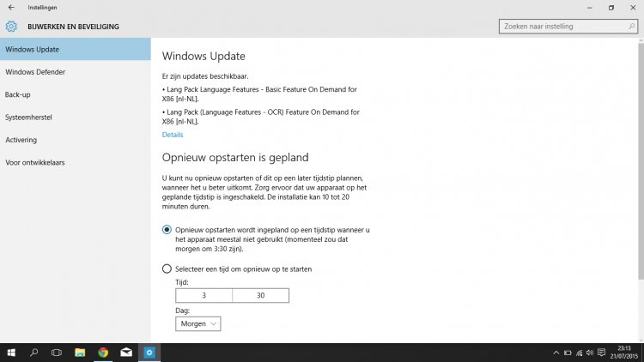Click the search magnifier in settings field
644x362 pixels.
pyautogui.click(x=631, y=27)
